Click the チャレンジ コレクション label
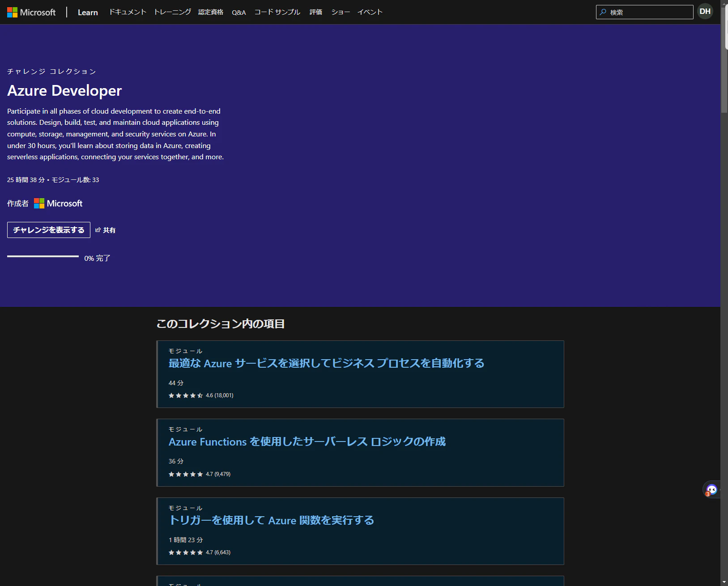The height and width of the screenshot is (586, 728). pos(51,72)
